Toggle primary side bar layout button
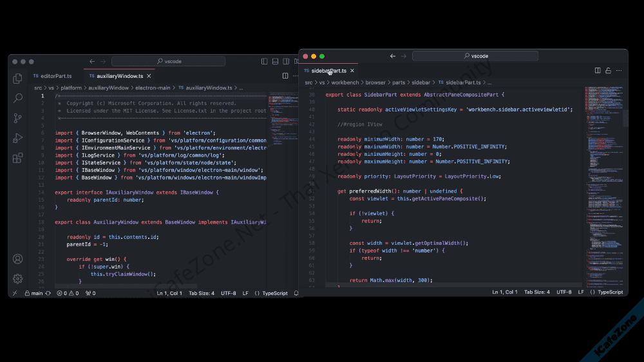The width and height of the screenshot is (644, 362). [265, 61]
